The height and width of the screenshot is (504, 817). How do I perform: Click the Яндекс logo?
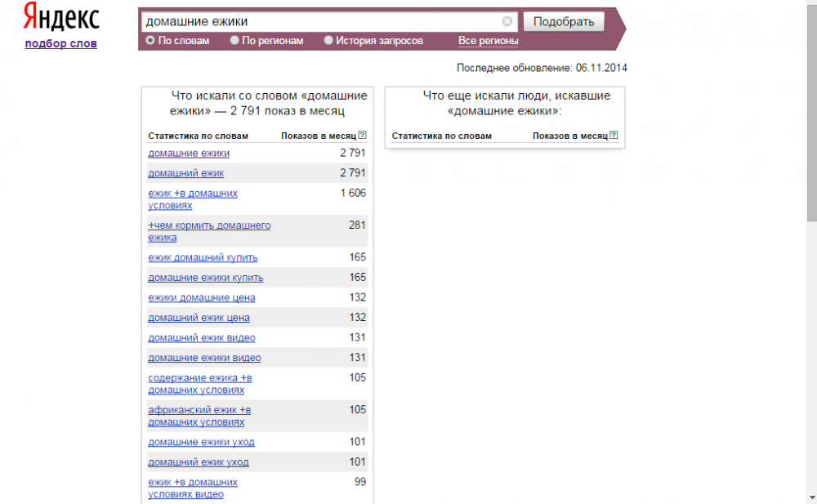[x=61, y=17]
